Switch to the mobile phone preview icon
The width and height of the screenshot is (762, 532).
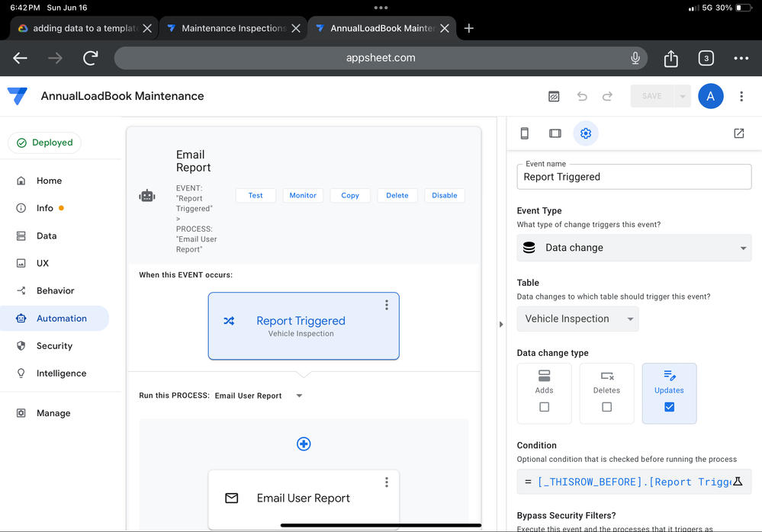point(524,133)
